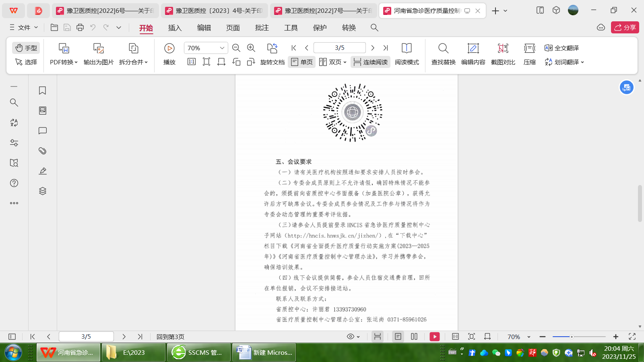644x362 pixels.
Task: Click Full Text Translate
Action: [x=562, y=48]
